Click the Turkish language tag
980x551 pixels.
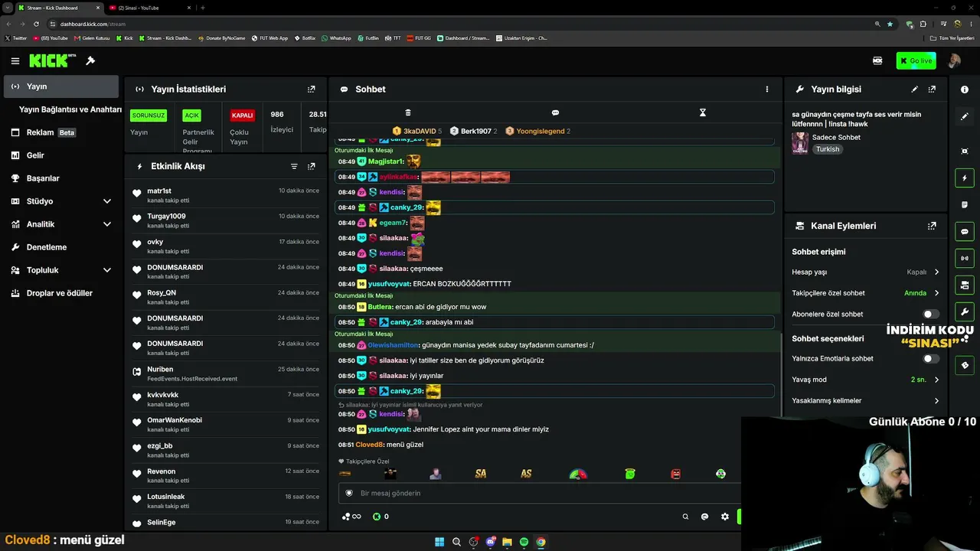click(828, 149)
